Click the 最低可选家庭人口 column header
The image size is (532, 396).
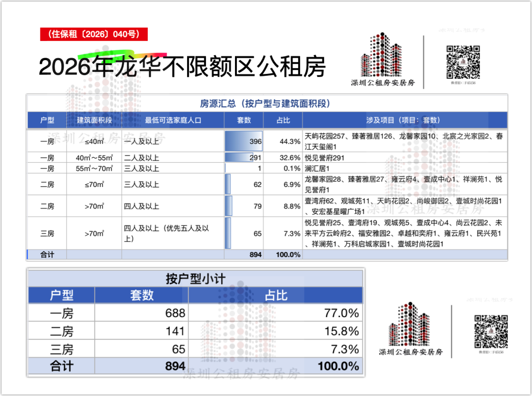coord(173,120)
